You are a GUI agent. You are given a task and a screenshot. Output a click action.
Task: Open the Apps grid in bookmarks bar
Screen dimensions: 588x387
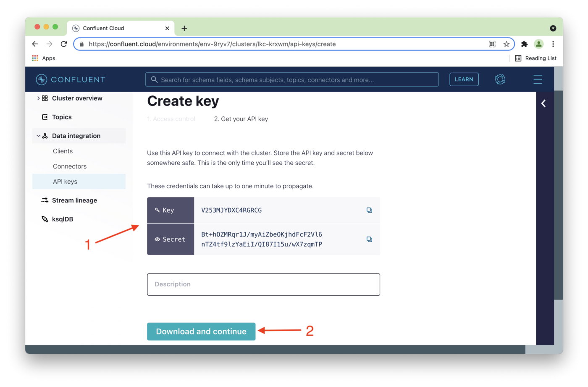tap(35, 58)
